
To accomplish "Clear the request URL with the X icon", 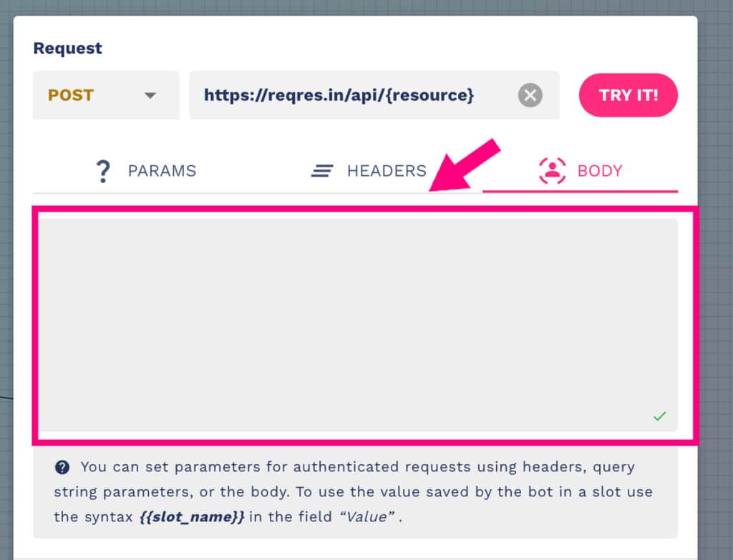I will pos(530,95).
